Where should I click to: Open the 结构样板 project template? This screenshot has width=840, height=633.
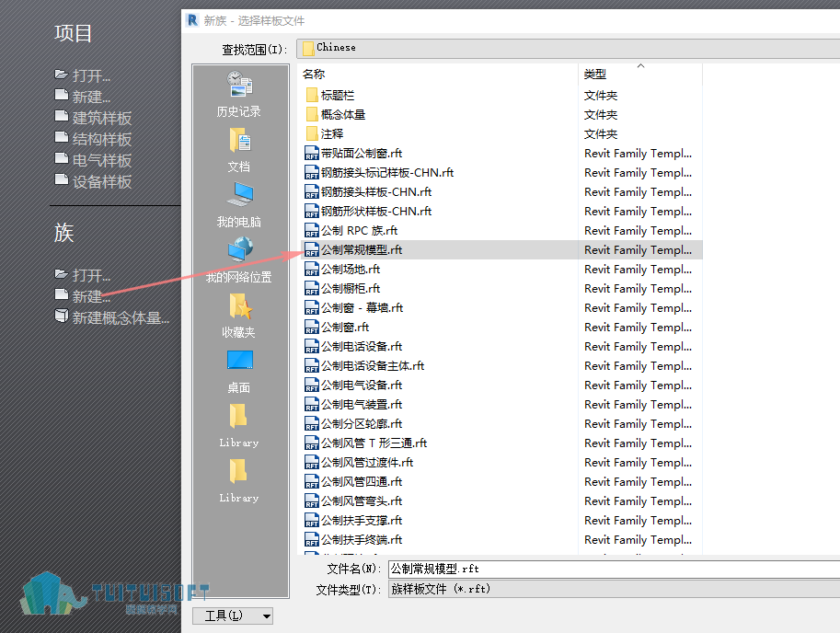[x=93, y=139]
